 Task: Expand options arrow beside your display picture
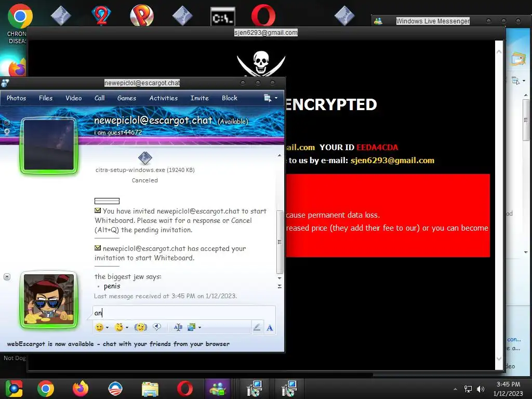click(7, 277)
